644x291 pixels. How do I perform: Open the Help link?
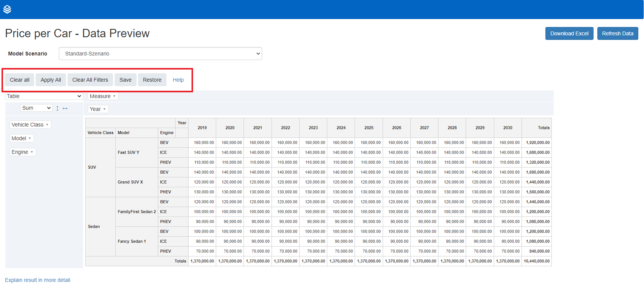(178, 80)
